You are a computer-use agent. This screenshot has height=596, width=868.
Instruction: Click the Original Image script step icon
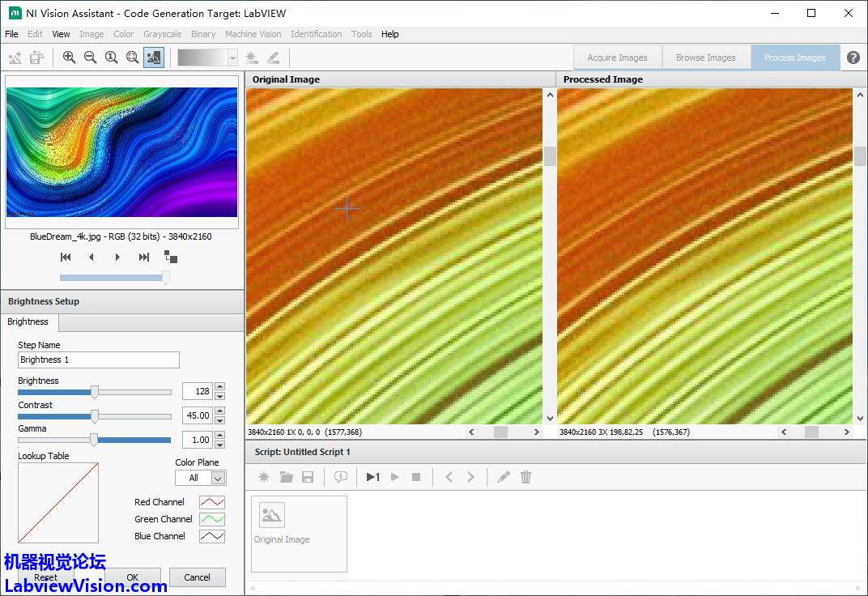(x=272, y=515)
